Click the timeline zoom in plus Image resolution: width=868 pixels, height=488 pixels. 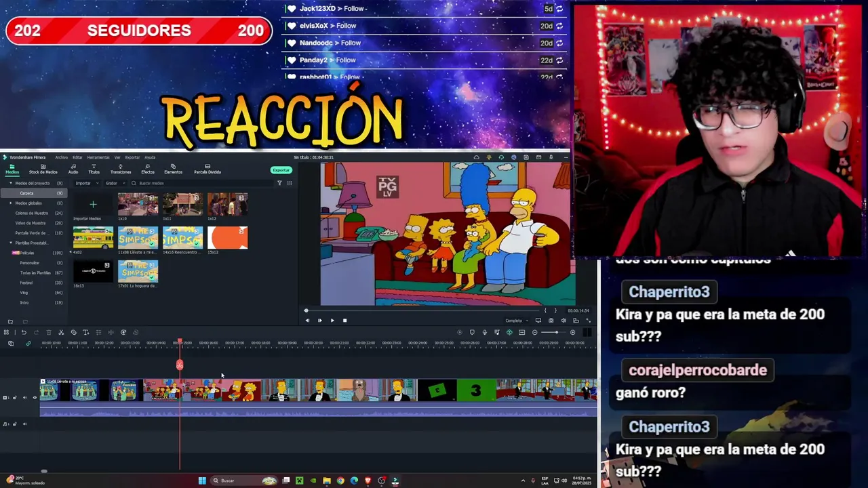572,332
